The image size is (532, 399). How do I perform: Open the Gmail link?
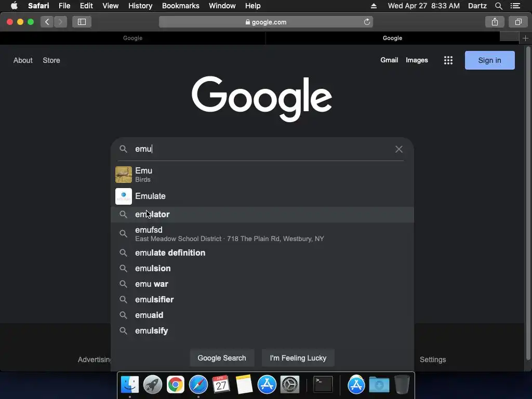click(x=389, y=60)
